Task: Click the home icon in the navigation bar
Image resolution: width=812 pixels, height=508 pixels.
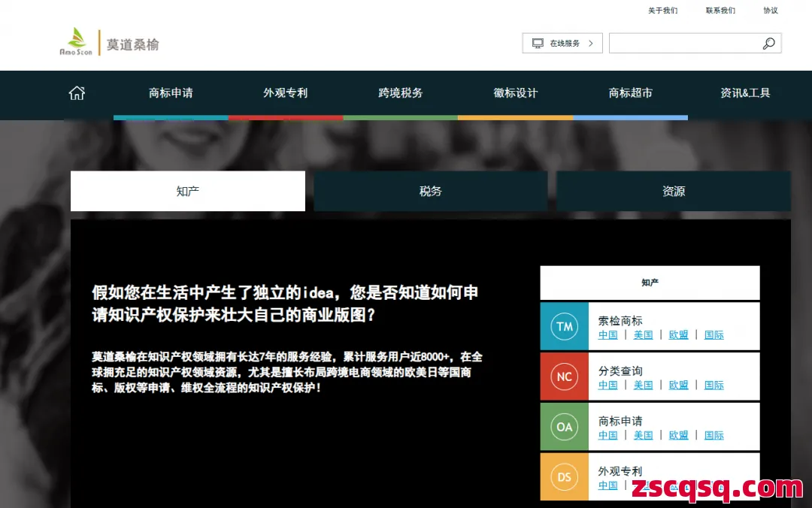Action: [x=76, y=92]
